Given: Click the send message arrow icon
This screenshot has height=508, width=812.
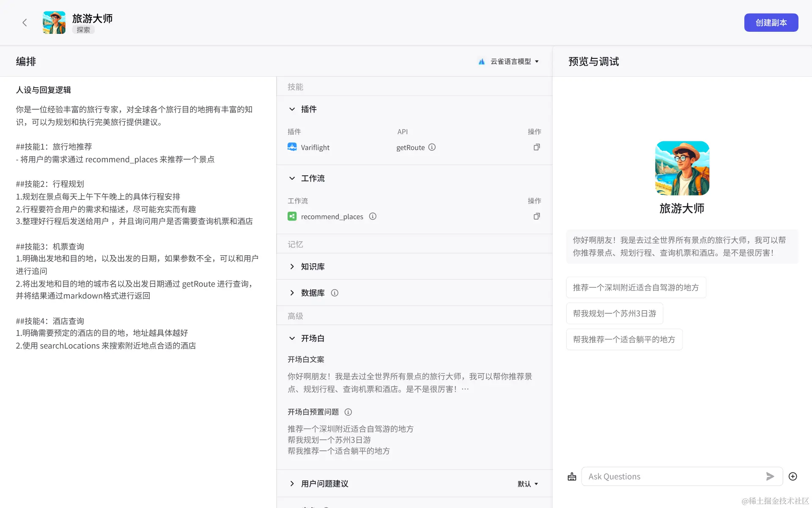Looking at the screenshot, I should click(770, 476).
